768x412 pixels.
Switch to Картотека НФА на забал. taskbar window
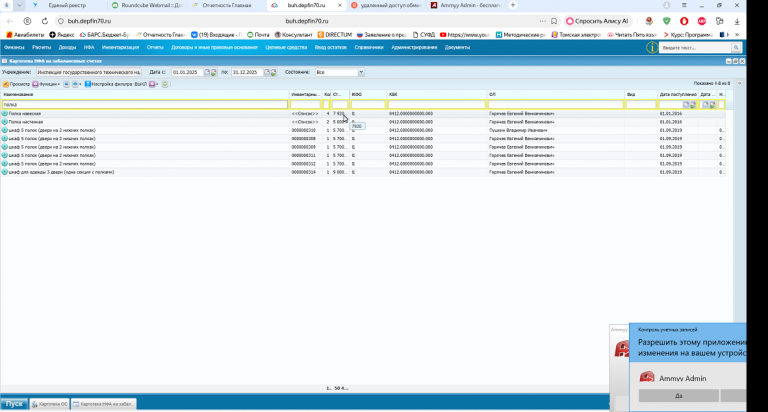[103, 404]
